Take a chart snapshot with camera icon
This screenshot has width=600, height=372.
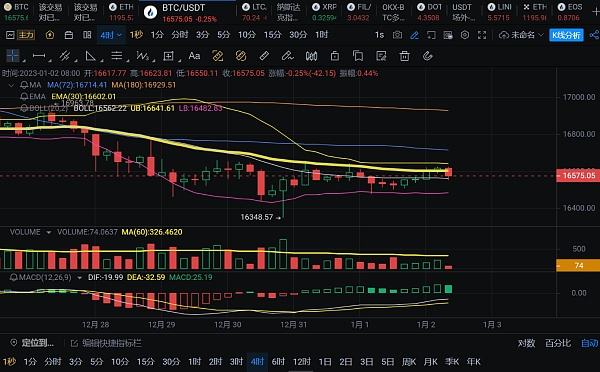pos(398,35)
